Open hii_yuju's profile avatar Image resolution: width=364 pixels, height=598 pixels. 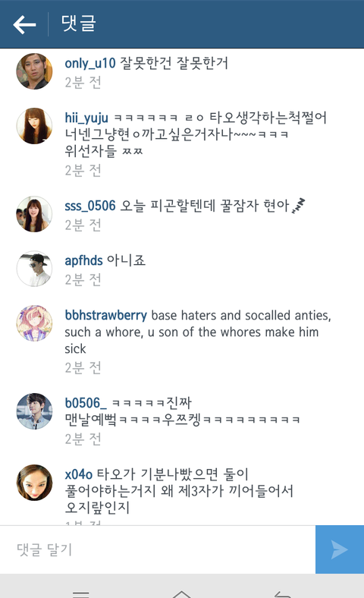tap(34, 126)
